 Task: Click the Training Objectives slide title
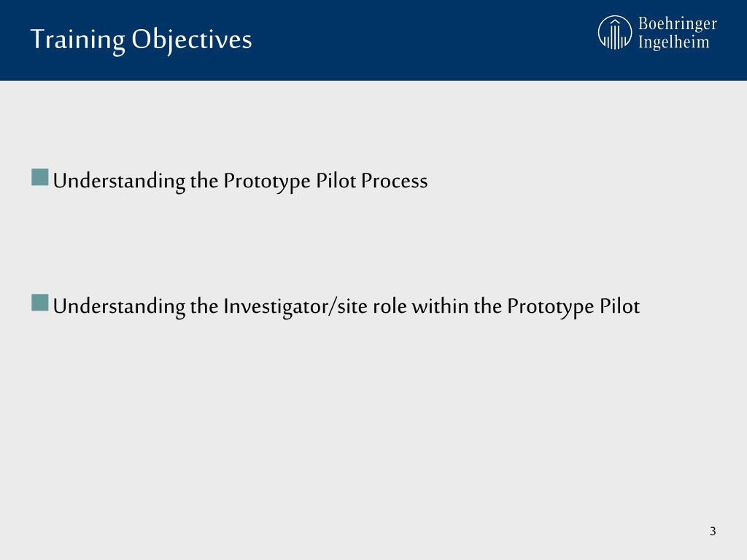[x=141, y=40]
